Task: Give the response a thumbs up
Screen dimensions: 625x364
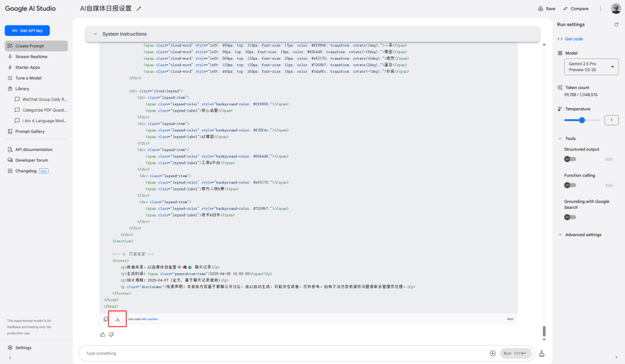Action: [103, 334]
